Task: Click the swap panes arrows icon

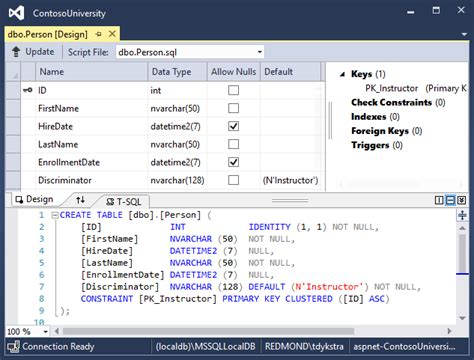Action: [x=80, y=200]
